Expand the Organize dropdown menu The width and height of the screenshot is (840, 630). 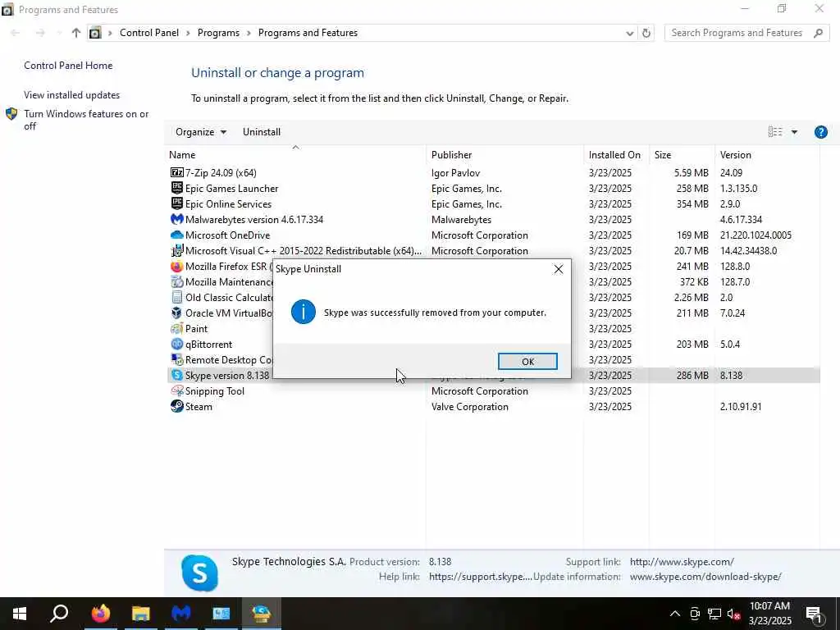tap(201, 132)
